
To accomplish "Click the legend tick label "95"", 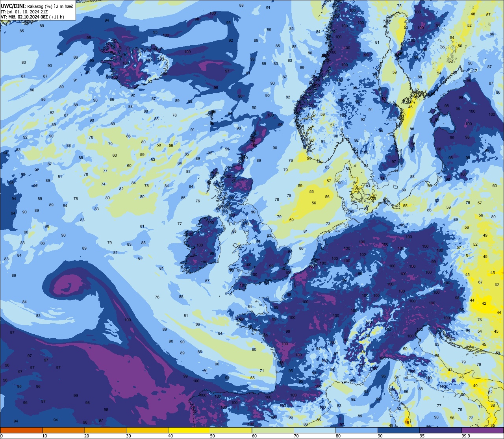I will tap(422, 436).
